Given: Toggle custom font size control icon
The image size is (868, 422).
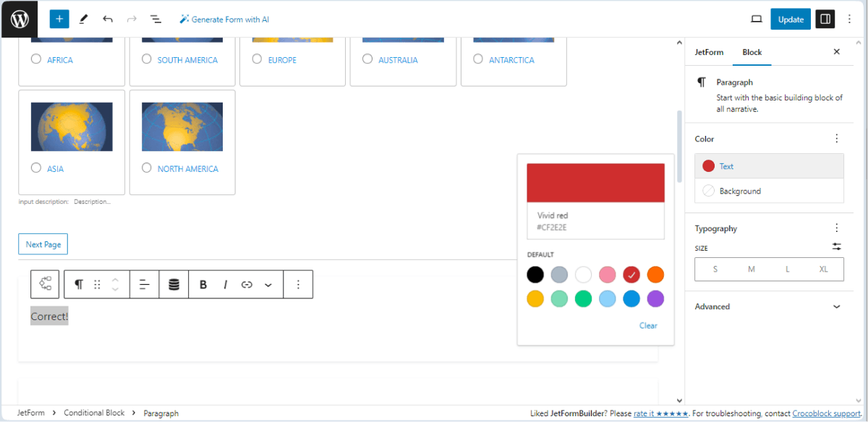Looking at the screenshot, I should point(837,247).
